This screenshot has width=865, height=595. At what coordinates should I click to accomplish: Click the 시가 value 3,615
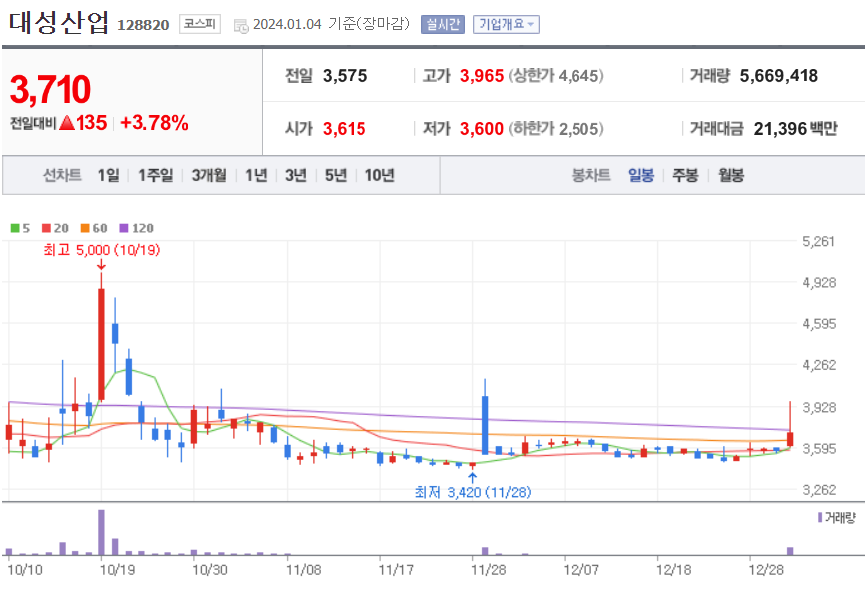pos(344,129)
